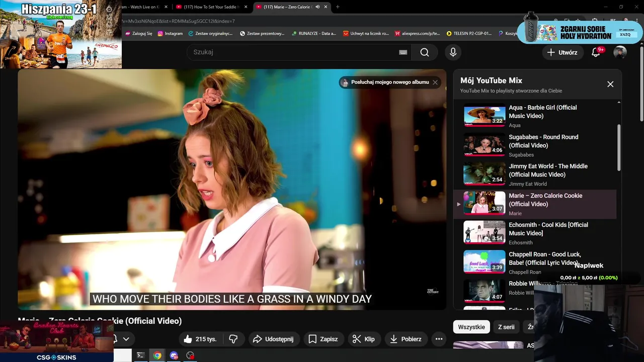Viewport: 644px width, 362px height.
Task: Play Jimmy Eat World - The Middle
Action: point(548,170)
